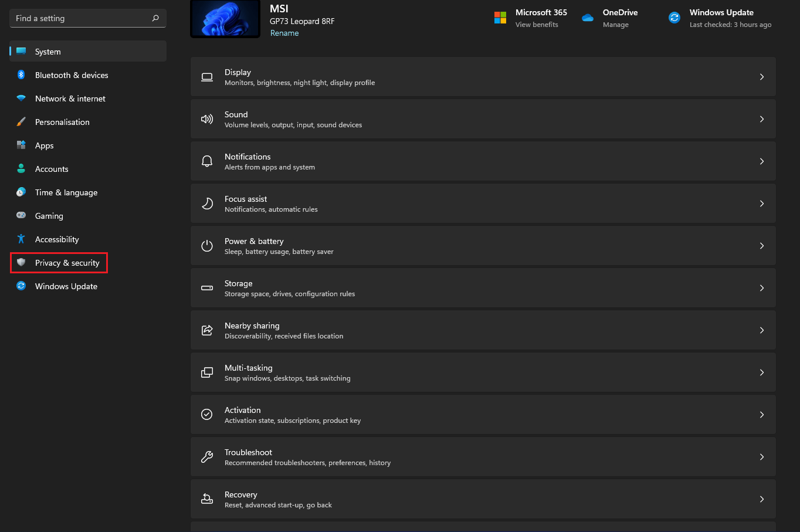Click the Notifications bell icon
This screenshot has height=532, width=800.
click(x=207, y=161)
